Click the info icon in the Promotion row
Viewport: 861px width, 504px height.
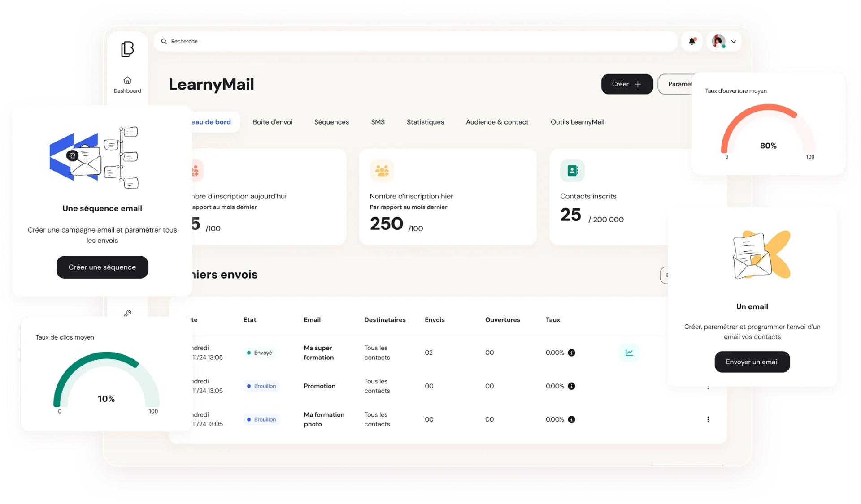coord(571,386)
